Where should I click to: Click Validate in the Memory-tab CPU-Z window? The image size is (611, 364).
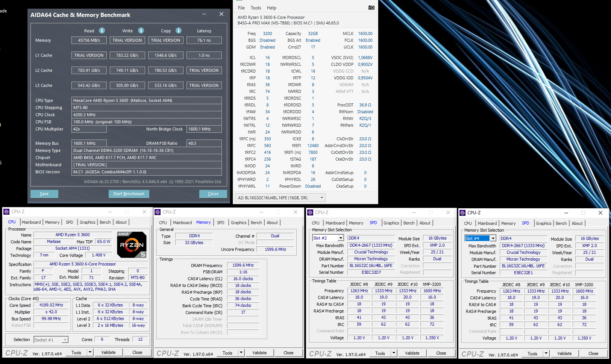click(x=259, y=353)
